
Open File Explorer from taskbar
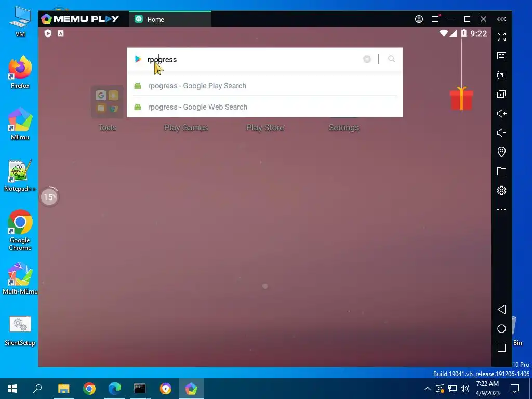[63, 389]
